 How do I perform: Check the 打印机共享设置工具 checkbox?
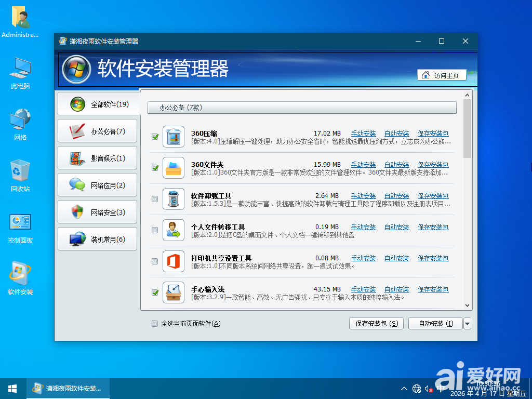(155, 261)
